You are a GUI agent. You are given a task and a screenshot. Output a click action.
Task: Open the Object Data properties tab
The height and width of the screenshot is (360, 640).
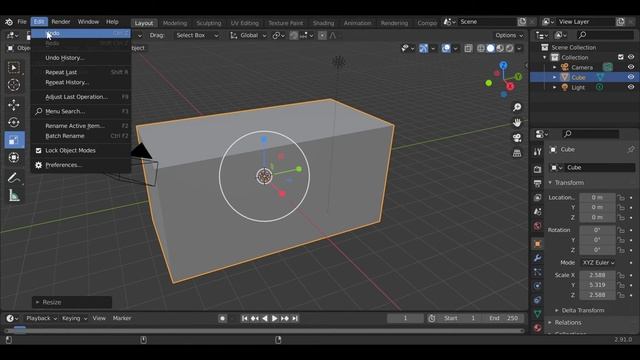[x=538, y=313]
